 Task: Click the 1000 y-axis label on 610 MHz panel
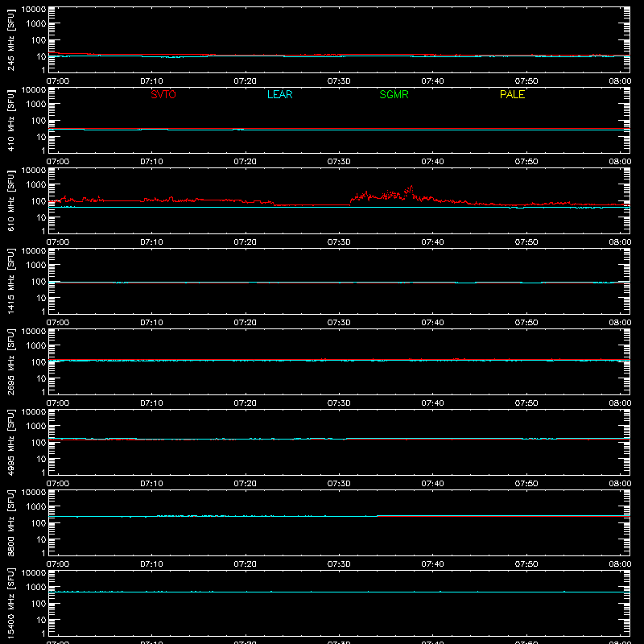[36, 185]
